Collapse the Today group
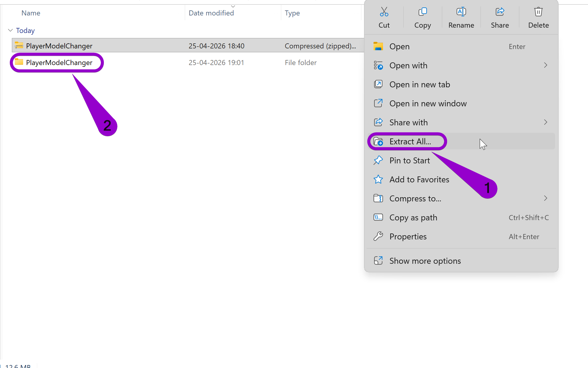The height and width of the screenshot is (368, 588). click(x=10, y=30)
